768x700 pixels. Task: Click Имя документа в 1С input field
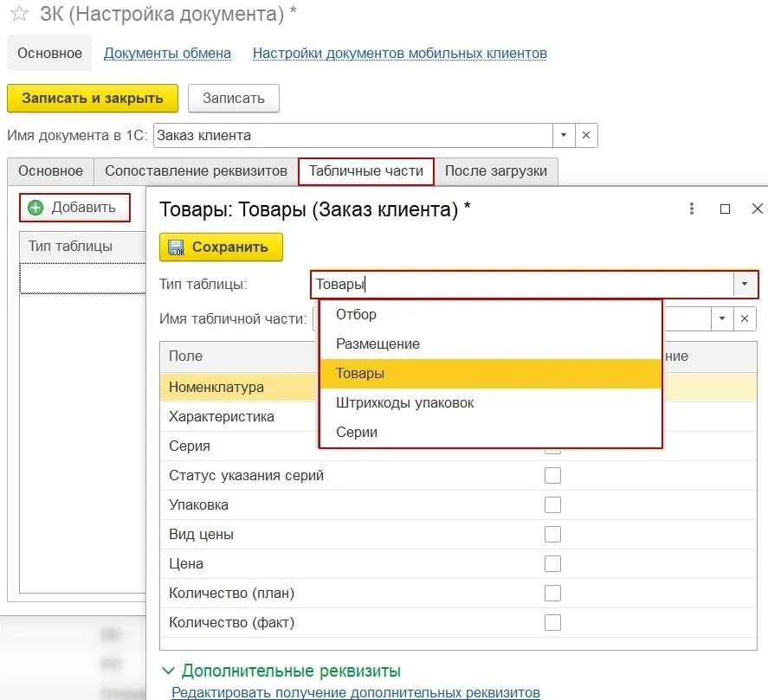click(353, 135)
